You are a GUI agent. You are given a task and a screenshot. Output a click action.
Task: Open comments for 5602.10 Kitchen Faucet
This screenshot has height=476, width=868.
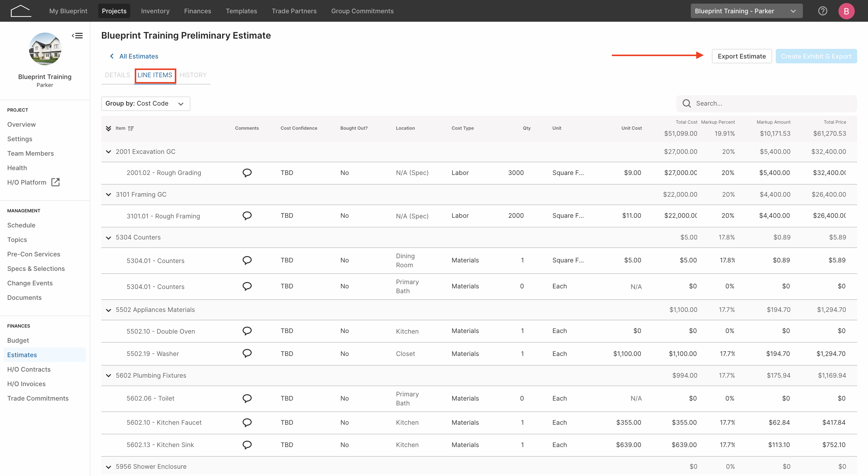coord(247,422)
